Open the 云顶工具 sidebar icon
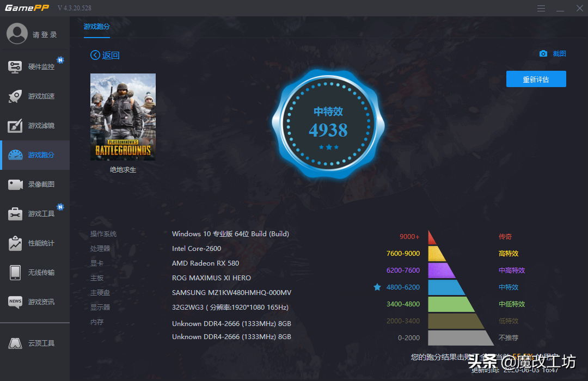 tap(15, 343)
